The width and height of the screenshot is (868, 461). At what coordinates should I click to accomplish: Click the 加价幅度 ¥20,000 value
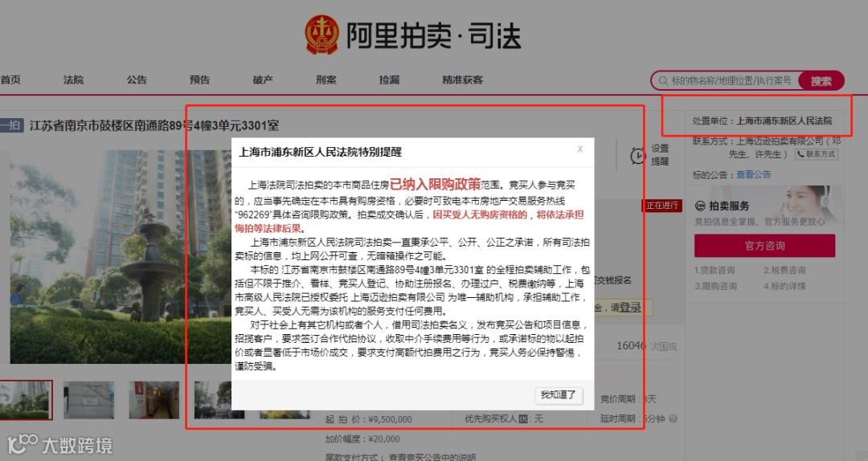[x=384, y=439]
